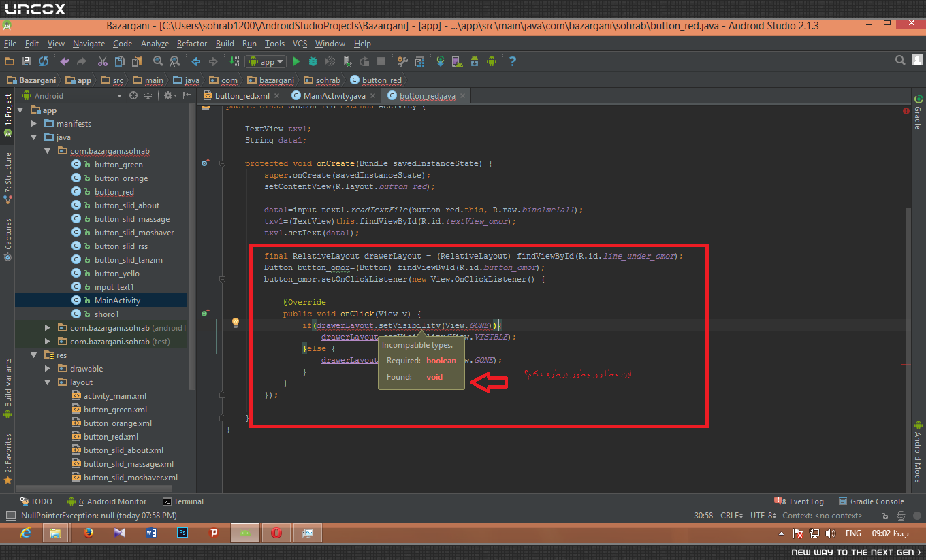Click the intention light bulb icon
The height and width of the screenshot is (560, 926).
click(x=236, y=323)
